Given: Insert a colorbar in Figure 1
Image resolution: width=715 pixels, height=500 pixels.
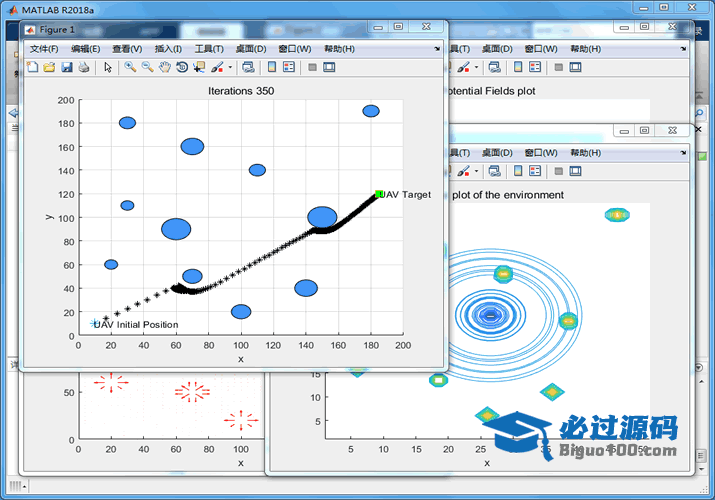Looking at the screenshot, I should click(x=272, y=67).
